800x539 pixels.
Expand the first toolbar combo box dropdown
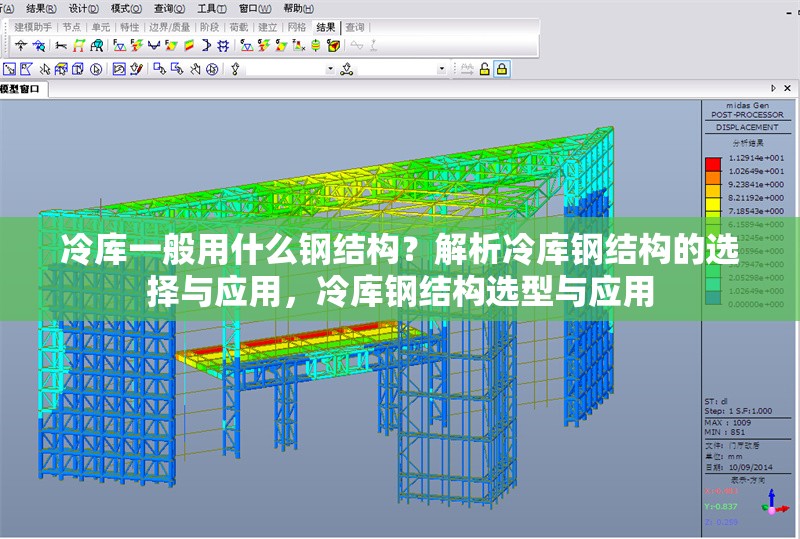tap(330, 69)
